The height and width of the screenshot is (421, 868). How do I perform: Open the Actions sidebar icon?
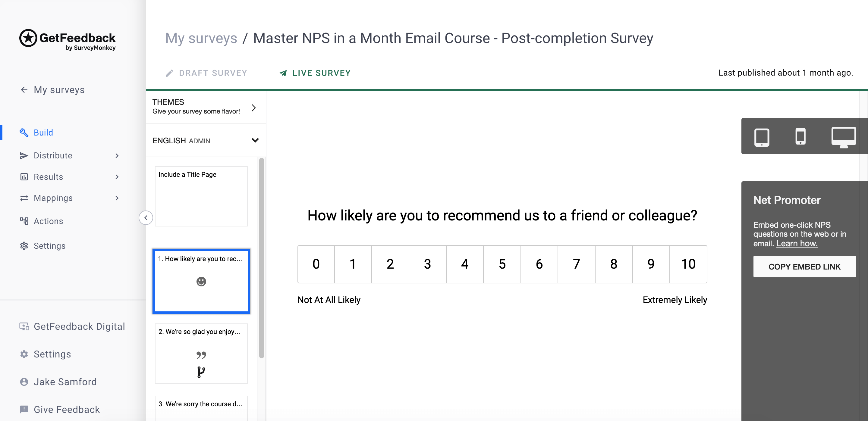point(24,221)
